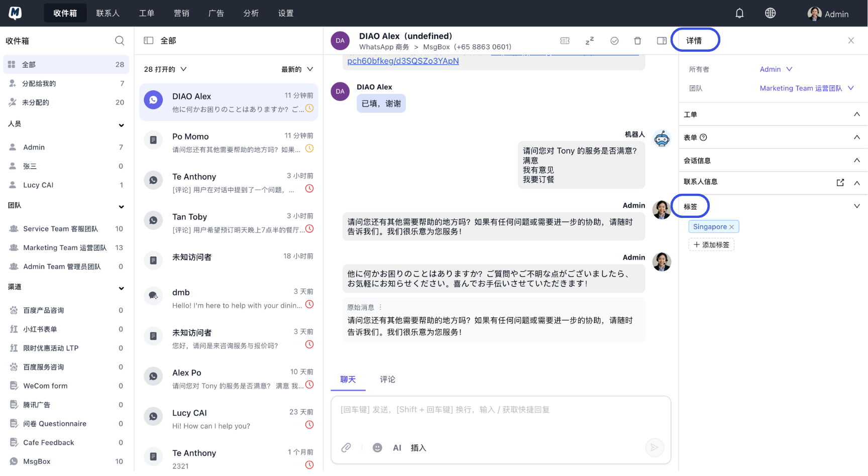
Task: Collapse the 联系人信息 section
Action: click(x=857, y=183)
